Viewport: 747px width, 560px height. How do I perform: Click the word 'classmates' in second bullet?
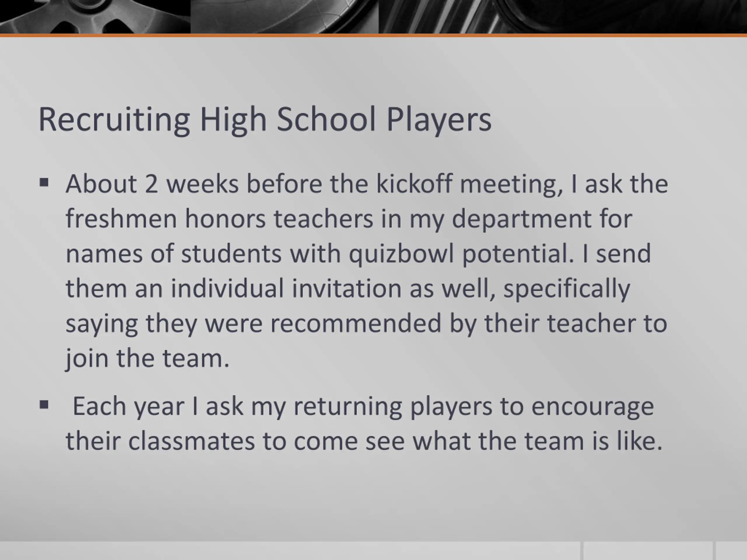pyautogui.click(x=191, y=441)
